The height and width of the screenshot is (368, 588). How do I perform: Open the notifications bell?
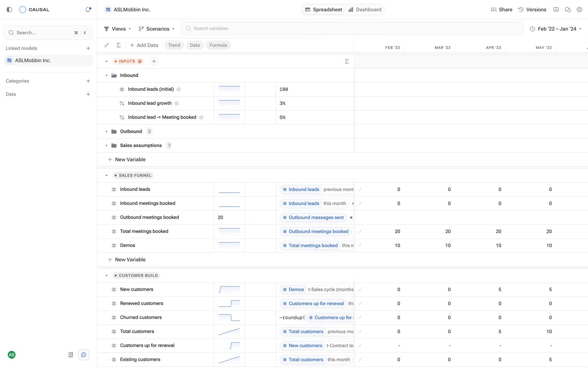[88, 10]
